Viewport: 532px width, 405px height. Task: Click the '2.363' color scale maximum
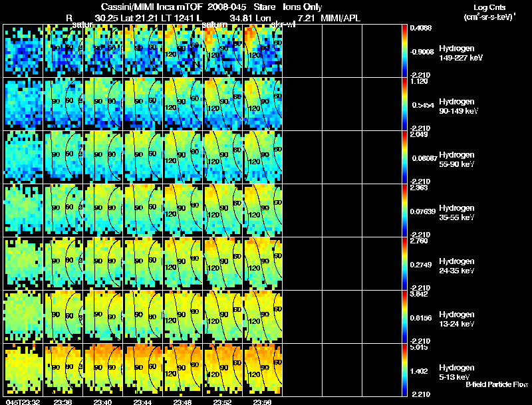click(419, 188)
